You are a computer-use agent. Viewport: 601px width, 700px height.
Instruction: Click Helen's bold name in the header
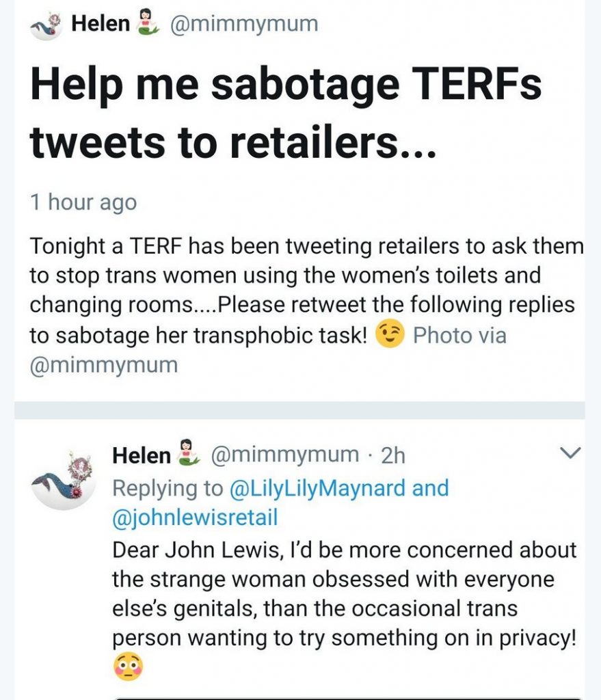point(101,23)
